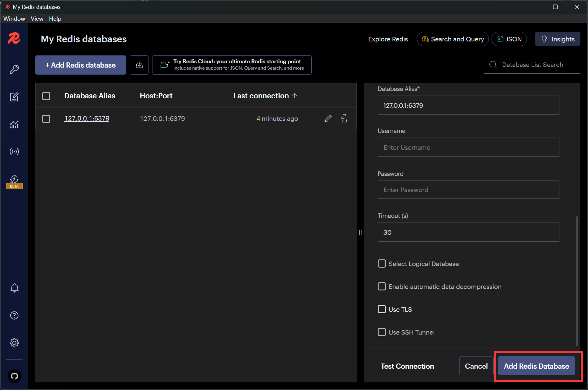
Task: Sort by Host:Port column header
Action: pyautogui.click(x=156, y=96)
